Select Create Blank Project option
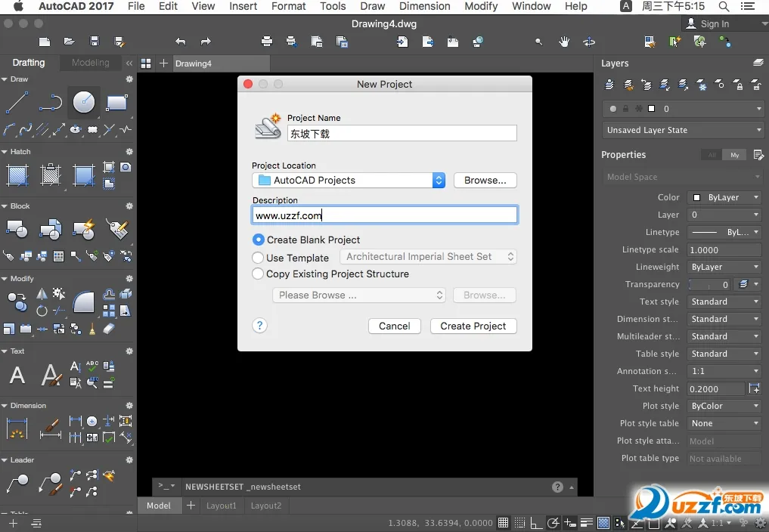The image size is (769, 532). 259,240
